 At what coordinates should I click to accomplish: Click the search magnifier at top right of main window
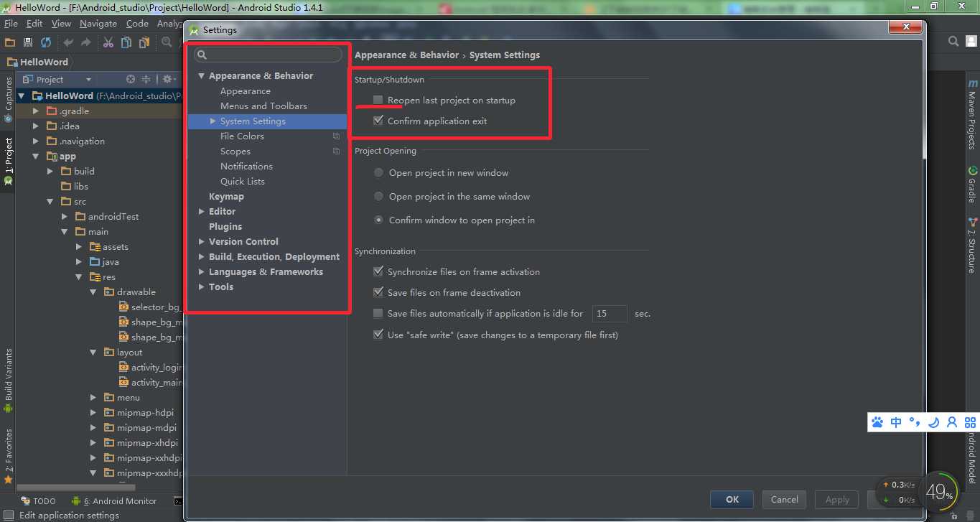click(953, 42)
